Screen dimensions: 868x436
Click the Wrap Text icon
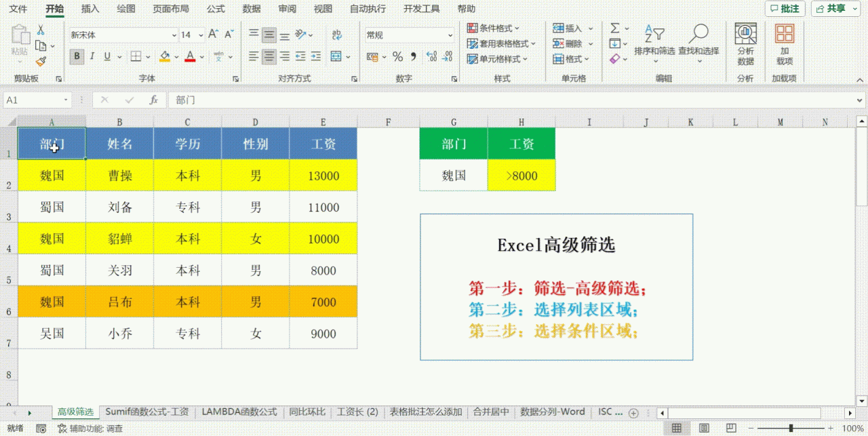coord(337,35)
